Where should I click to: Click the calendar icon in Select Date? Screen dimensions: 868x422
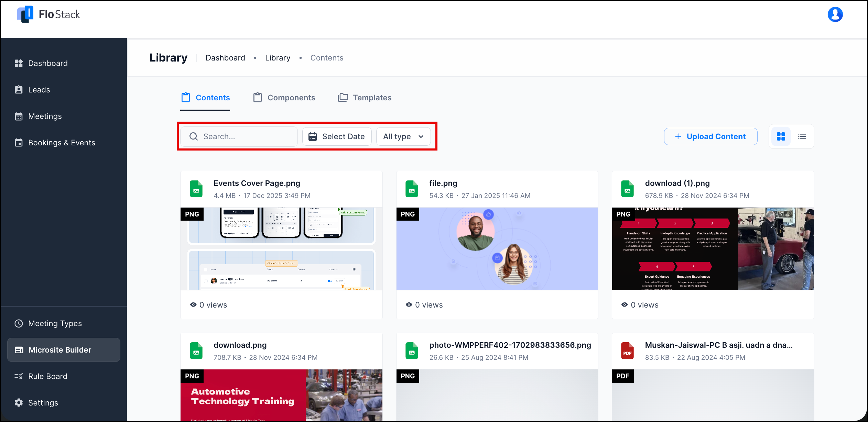point(312,136)
